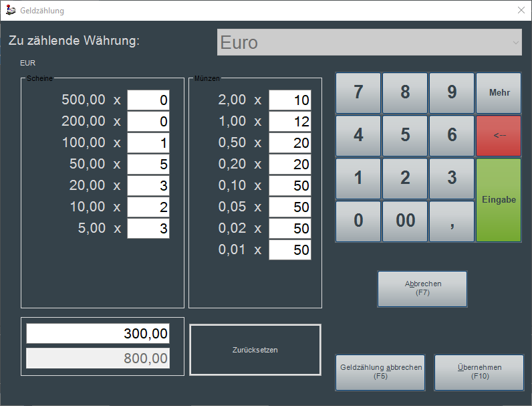
Task: Click Abbrechen (F7) button
Action: (x=422, y=288)
